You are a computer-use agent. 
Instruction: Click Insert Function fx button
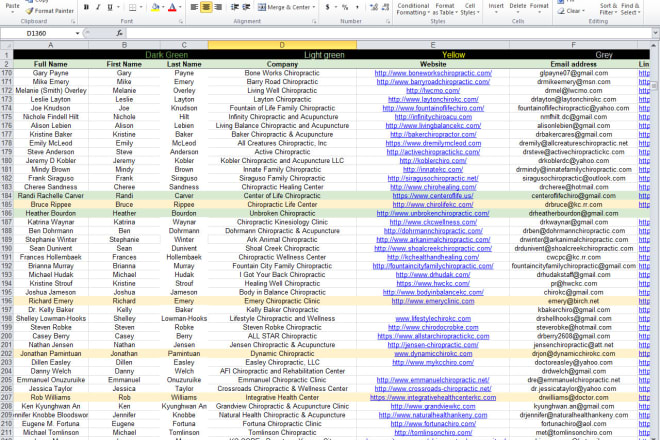(120, 33)
